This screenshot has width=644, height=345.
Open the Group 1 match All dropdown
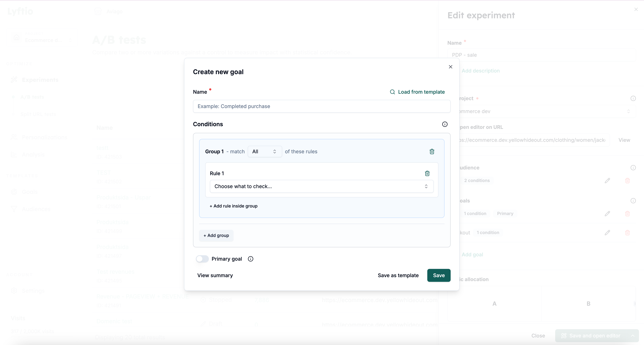point(264,151)
